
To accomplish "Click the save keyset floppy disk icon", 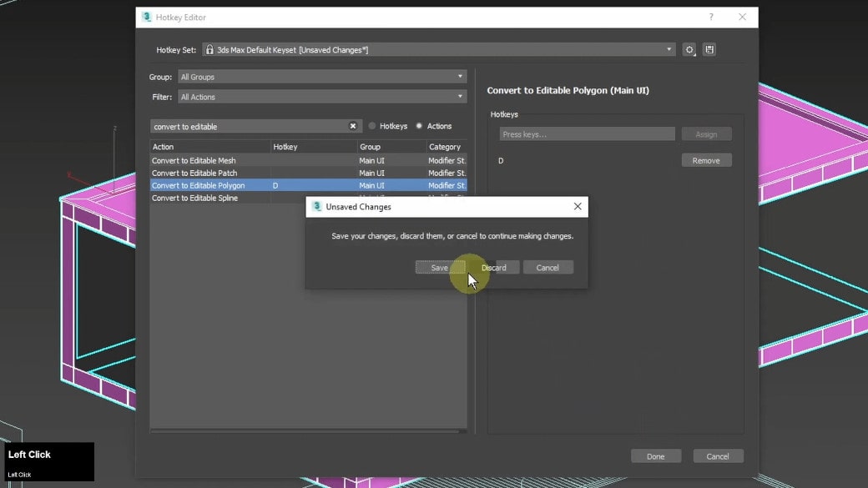I will click(709, 49).
